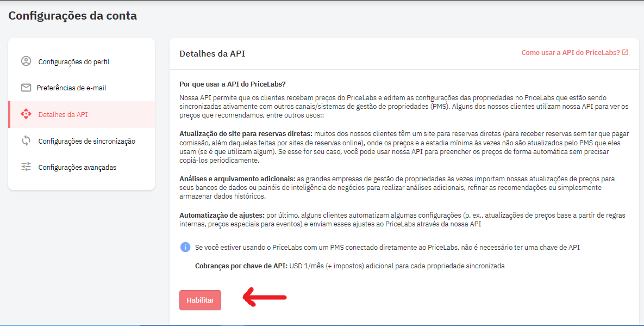Click 'Análises e arquivamento adicionais:' text
Viewport: 644px width, 326px height.
click(x=237, y=179)
